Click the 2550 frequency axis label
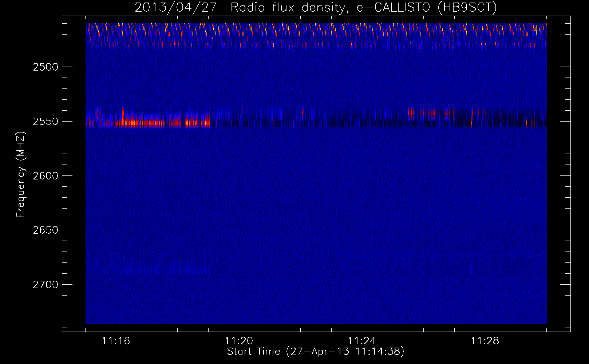This screenshot has width=589, height=364. click(x=46, y=122)
